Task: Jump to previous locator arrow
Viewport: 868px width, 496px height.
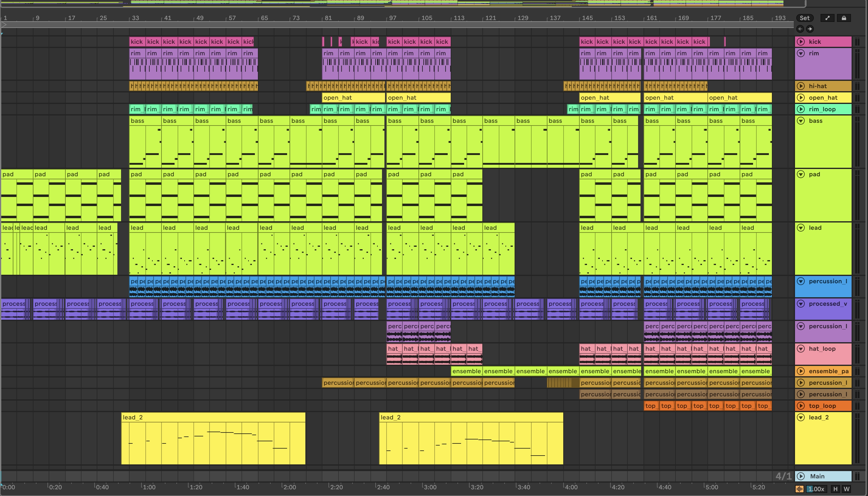Action: click(800, 29)
